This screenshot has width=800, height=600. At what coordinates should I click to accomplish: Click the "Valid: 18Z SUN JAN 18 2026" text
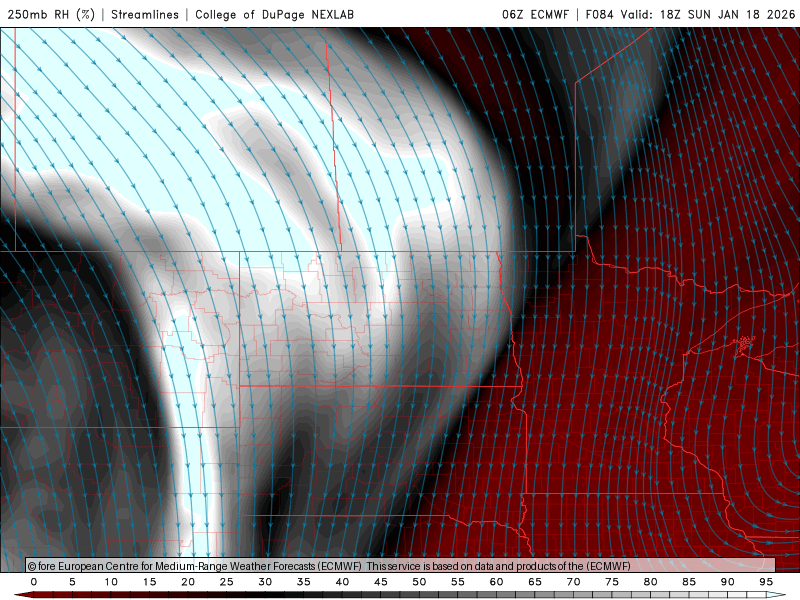coord(708,14)
